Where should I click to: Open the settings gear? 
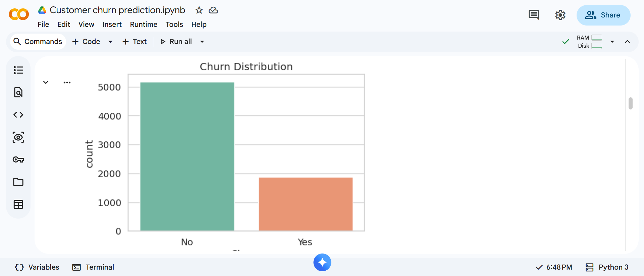[x=560, y=15]
